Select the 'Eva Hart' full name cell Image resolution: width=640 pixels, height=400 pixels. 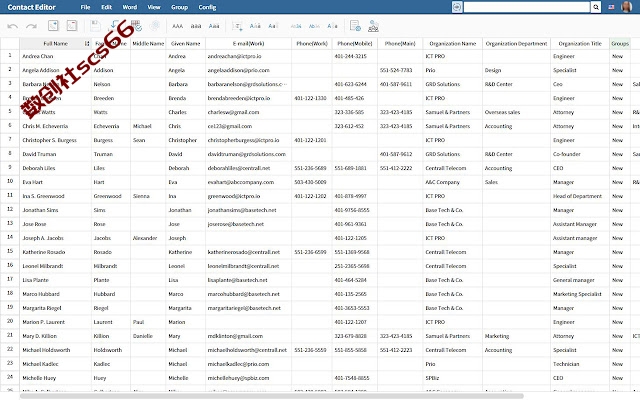pos(56,182)
